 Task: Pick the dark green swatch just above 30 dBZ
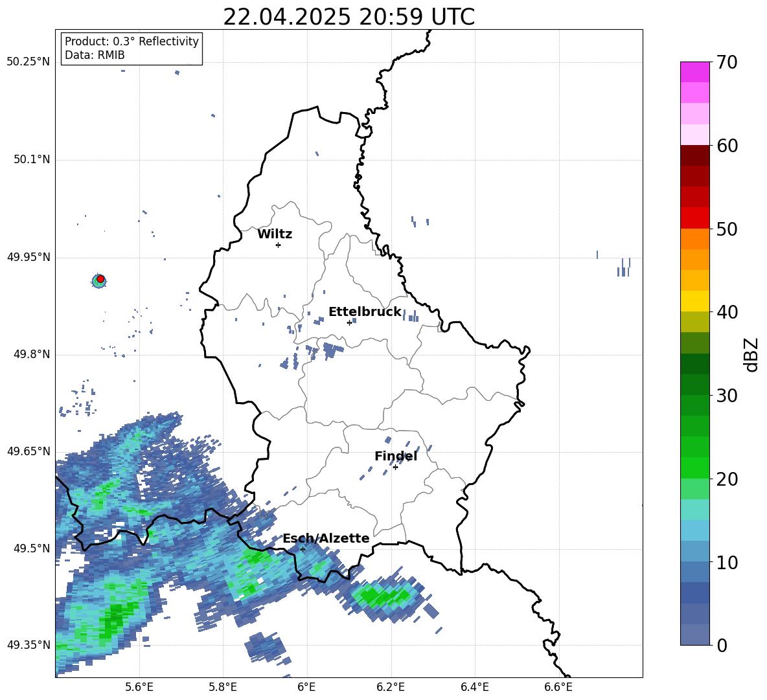click(x=694, y=385)
